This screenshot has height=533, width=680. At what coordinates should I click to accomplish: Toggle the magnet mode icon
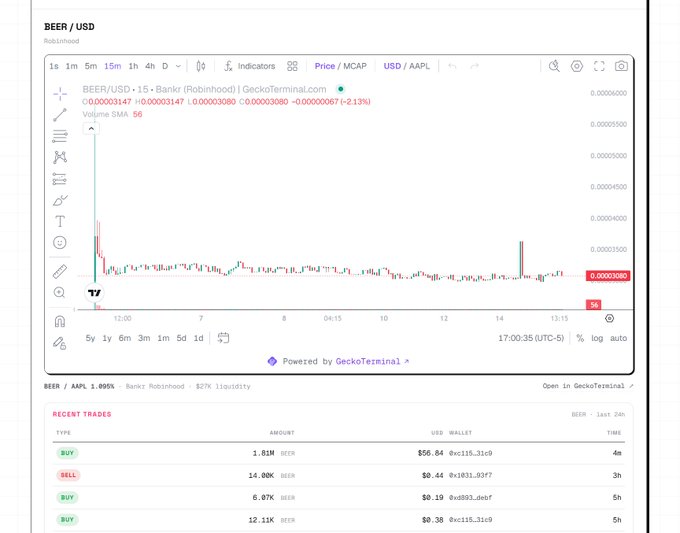pos(60,321)
